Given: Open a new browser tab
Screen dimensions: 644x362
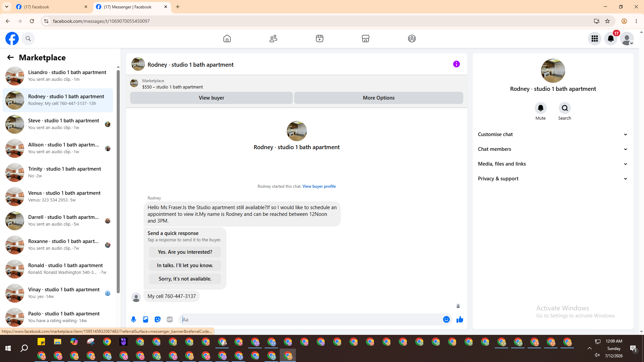Looking at the screenshot, I should pyautogui.click(x=178, y=7).
